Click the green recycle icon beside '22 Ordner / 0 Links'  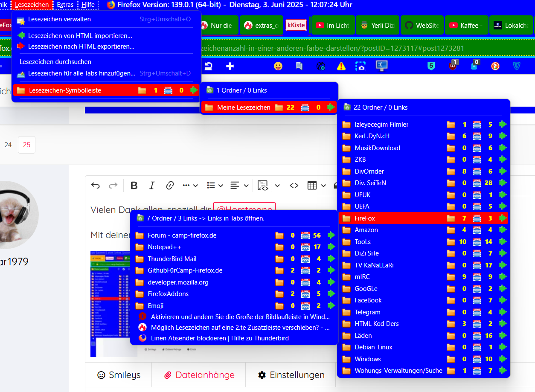[x=347, y=107]
